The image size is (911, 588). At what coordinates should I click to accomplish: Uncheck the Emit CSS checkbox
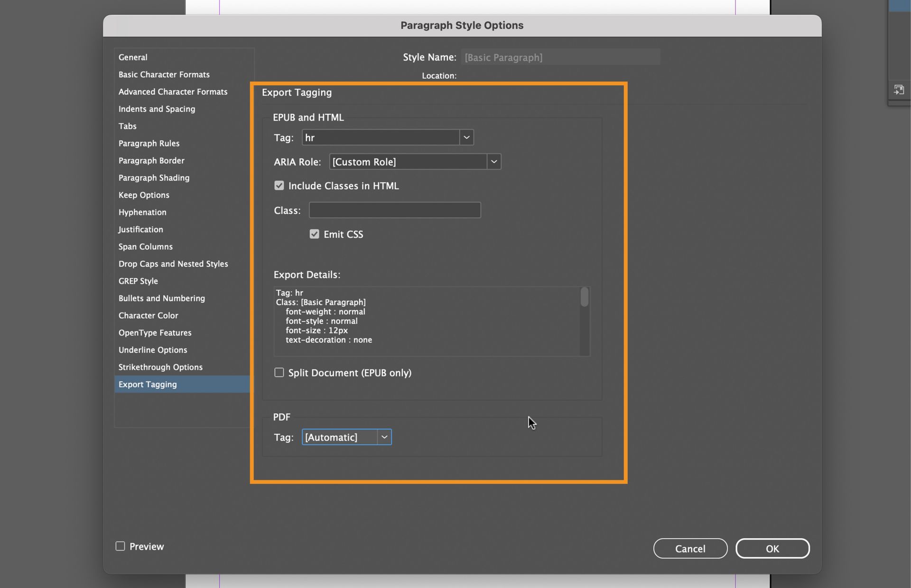pos(314,234)
